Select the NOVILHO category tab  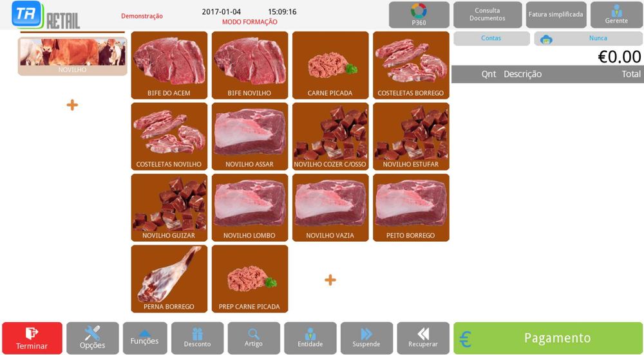(x=72, y=57)
